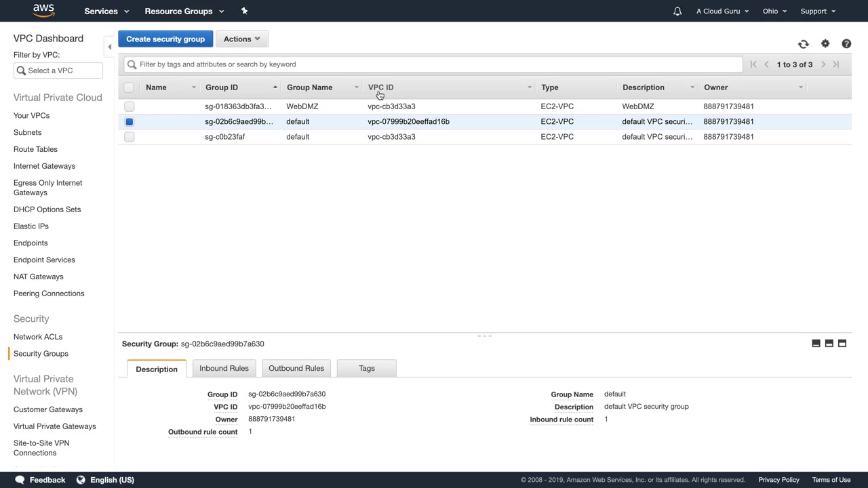Switch to the Inbound Rules tab
868x488 pixels.
[x=224, y=368]
